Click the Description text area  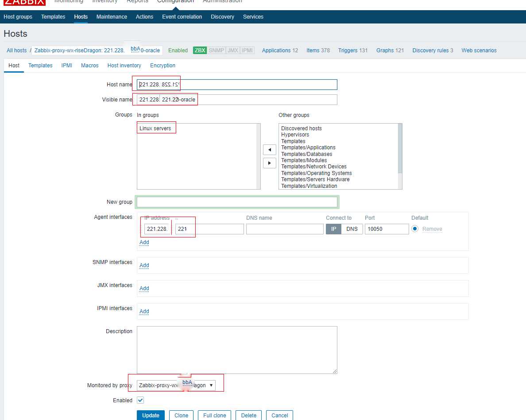(237, 350)
